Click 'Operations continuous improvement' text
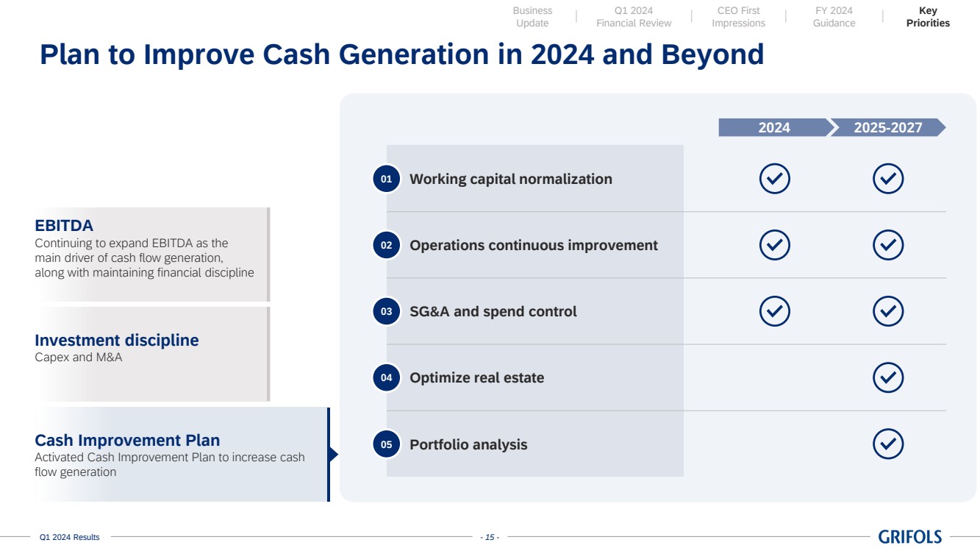The height and width of the screenshot is (551, 980). 534,245
